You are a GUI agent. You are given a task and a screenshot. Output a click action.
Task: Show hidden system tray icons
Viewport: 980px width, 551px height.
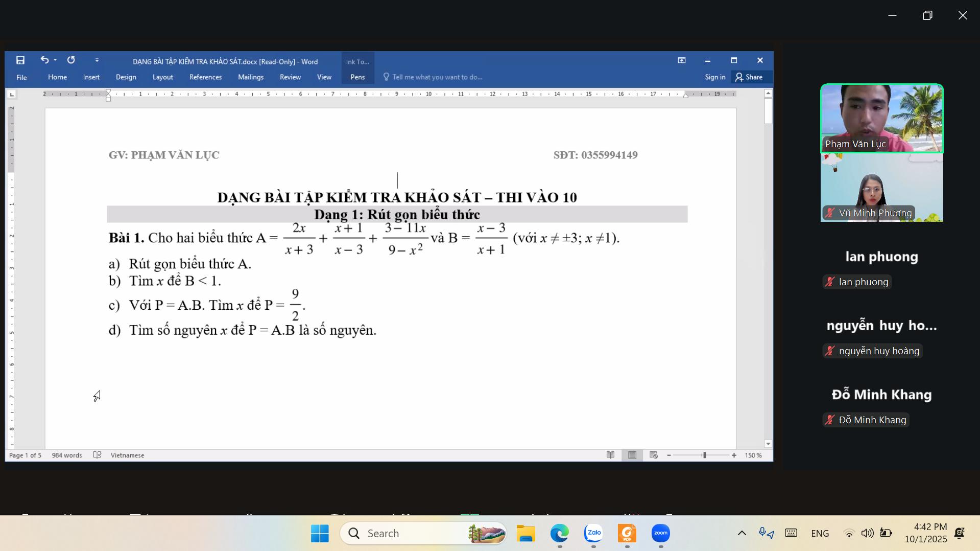742,533
